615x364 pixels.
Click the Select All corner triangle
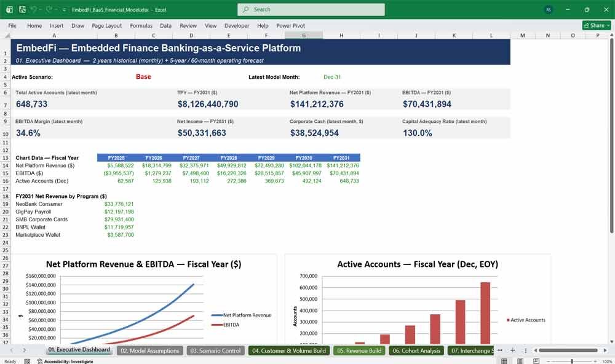[7, 36]
